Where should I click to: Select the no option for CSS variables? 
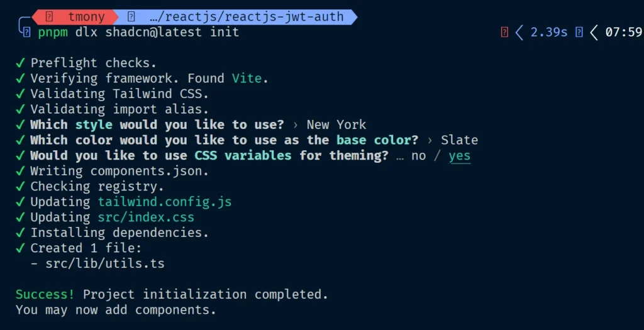pyautogui.click(x=418, y=155)
